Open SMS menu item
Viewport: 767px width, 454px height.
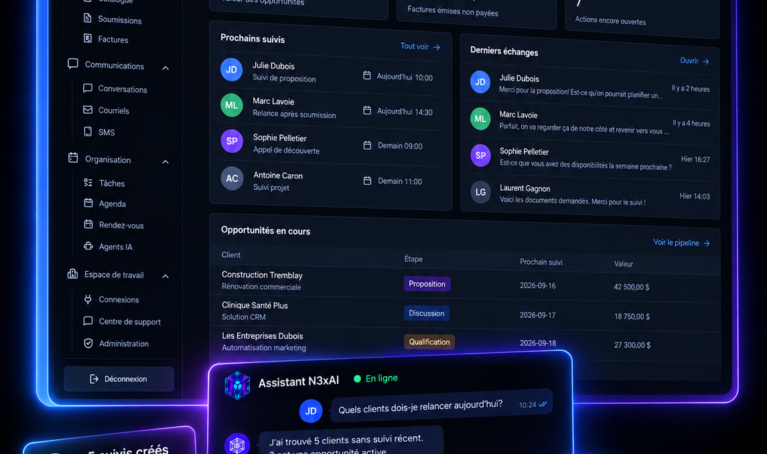pos(106,132)
